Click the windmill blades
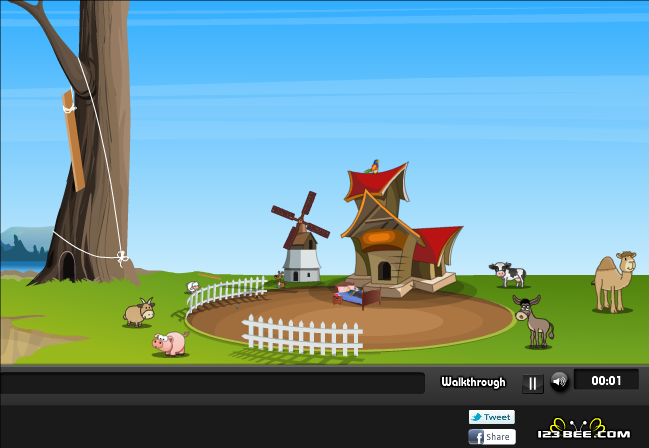Viewport: 649px width, 448px height. pos(300,220)
